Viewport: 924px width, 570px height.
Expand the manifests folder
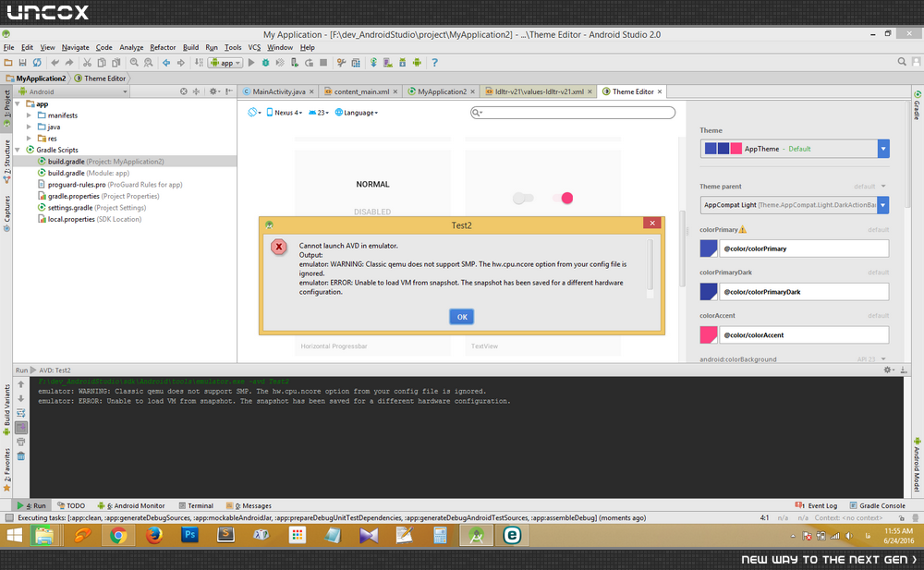coord(29,115)
